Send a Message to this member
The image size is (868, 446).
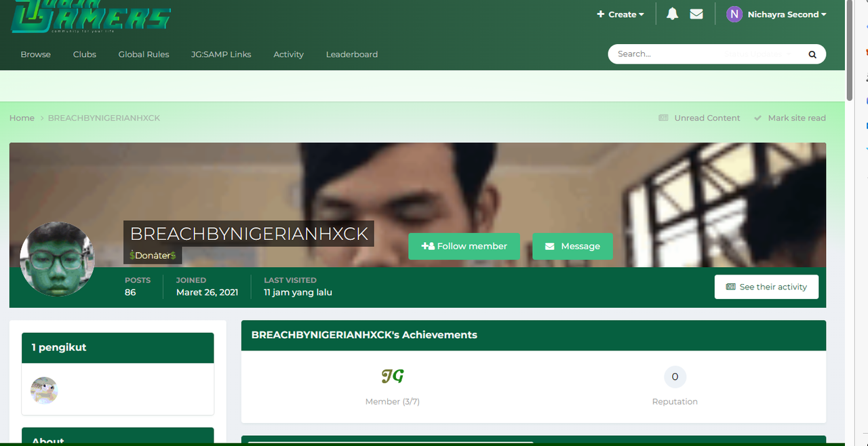(572, 246)
